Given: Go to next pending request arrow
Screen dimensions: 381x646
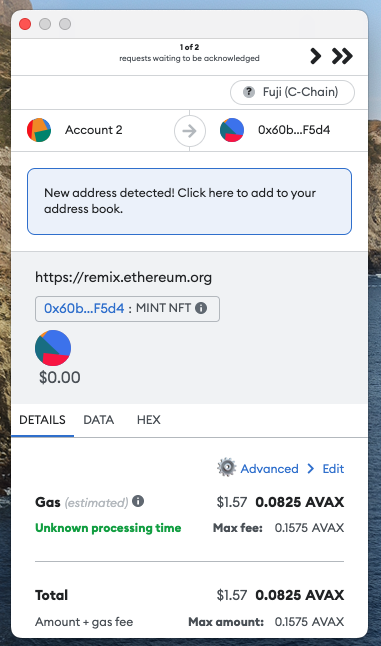Looking at the screenshot, I should coord(316,56).
